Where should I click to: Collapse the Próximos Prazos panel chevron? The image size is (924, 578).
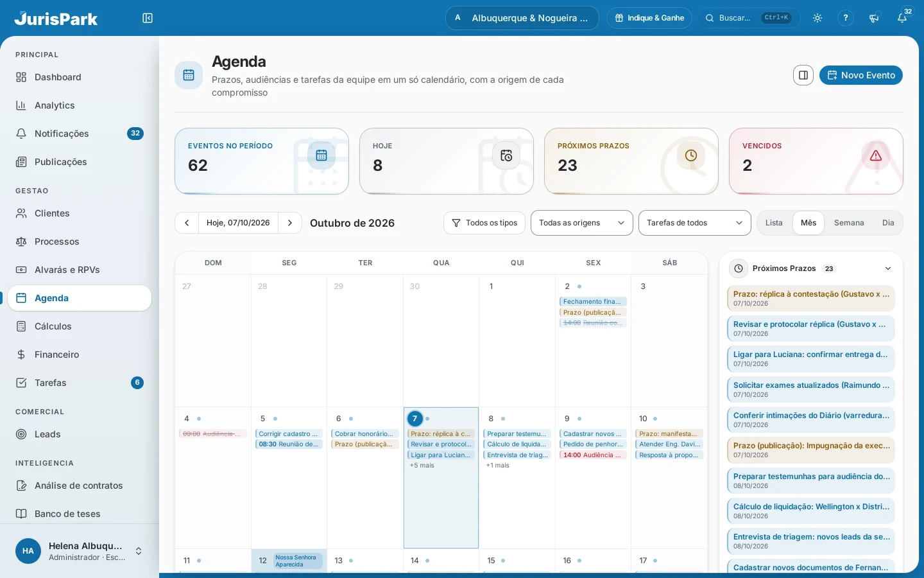pyautogui.click(x=888, y=268)
